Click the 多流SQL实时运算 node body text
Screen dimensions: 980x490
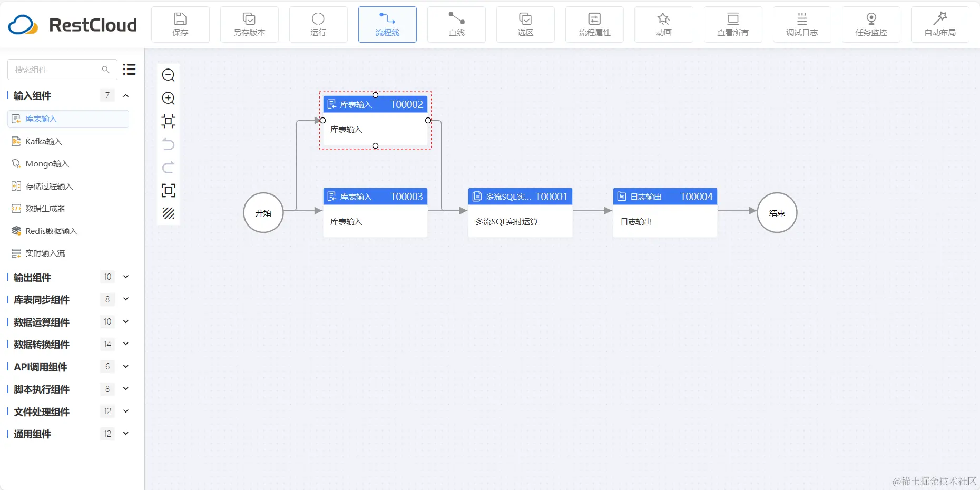(x=506, y=222)
